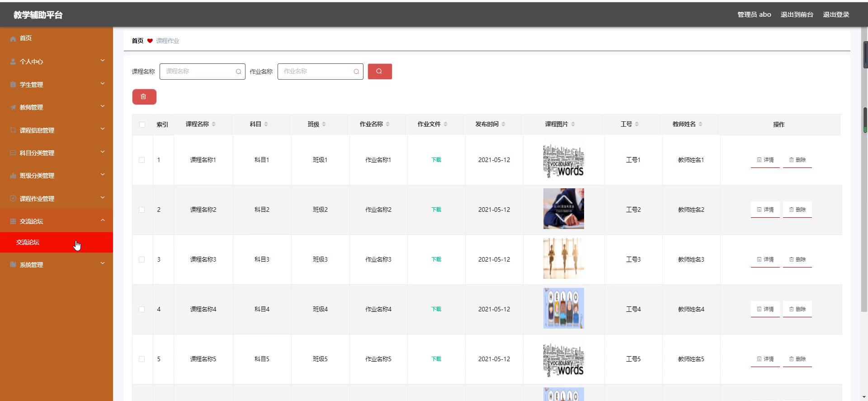Click sort arrows next to 教师姓名 header
The width and height of the screenshot is (868, 401).
(x=700, y=124)
